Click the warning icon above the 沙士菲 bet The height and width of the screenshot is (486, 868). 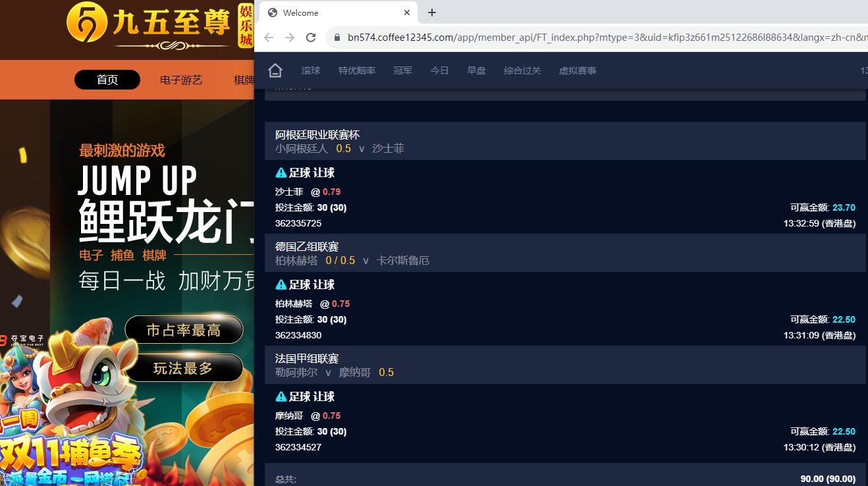tap(281, 173)
